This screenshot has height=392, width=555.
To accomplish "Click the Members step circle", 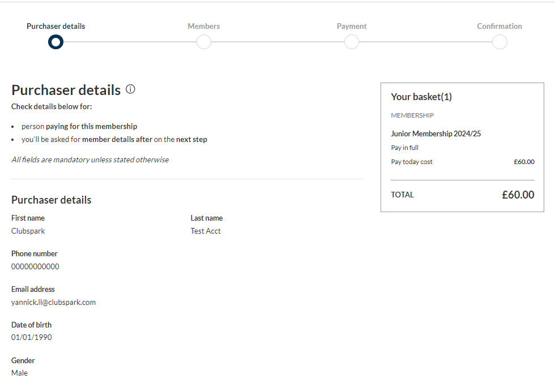I will click(204, 42).
